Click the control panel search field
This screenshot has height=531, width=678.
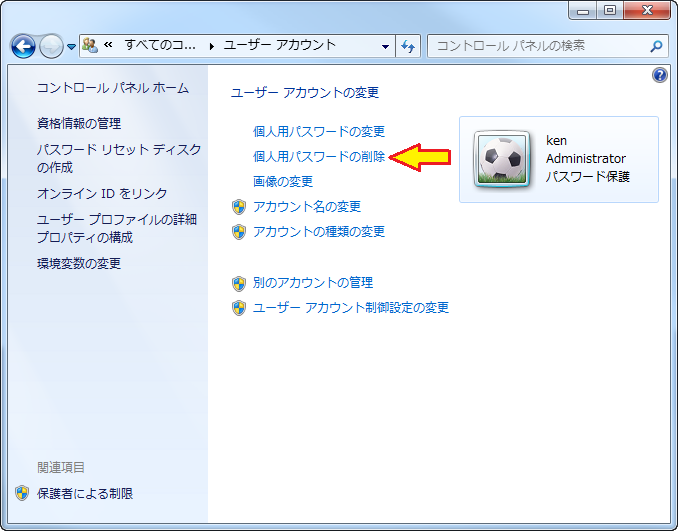535,46
